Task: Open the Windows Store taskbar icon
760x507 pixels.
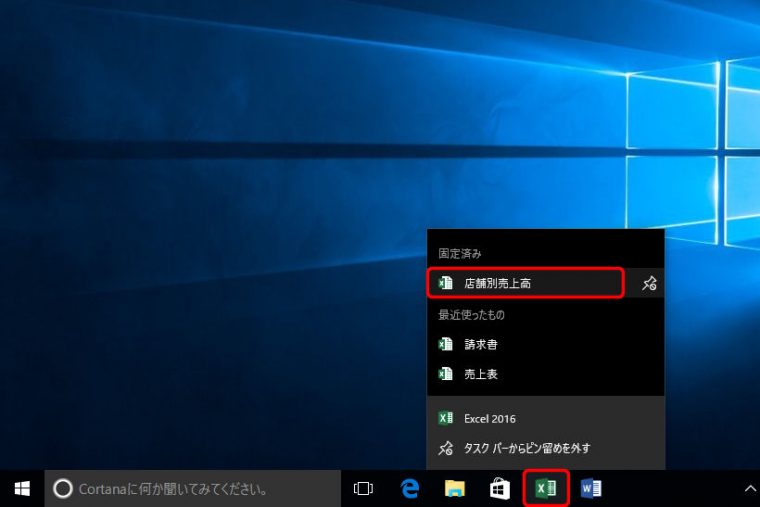Action: [500, 488]
